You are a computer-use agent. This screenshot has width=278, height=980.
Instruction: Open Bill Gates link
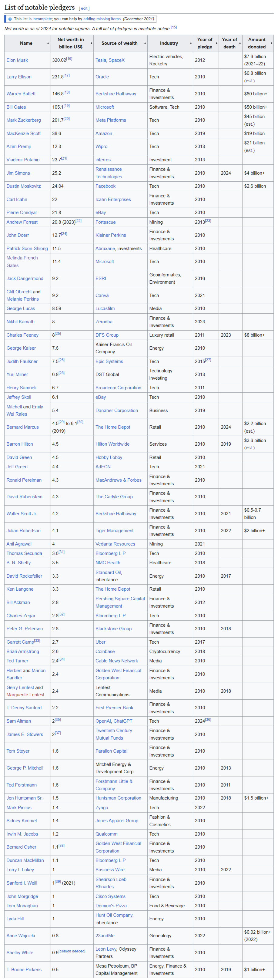[x=16, y=107]
